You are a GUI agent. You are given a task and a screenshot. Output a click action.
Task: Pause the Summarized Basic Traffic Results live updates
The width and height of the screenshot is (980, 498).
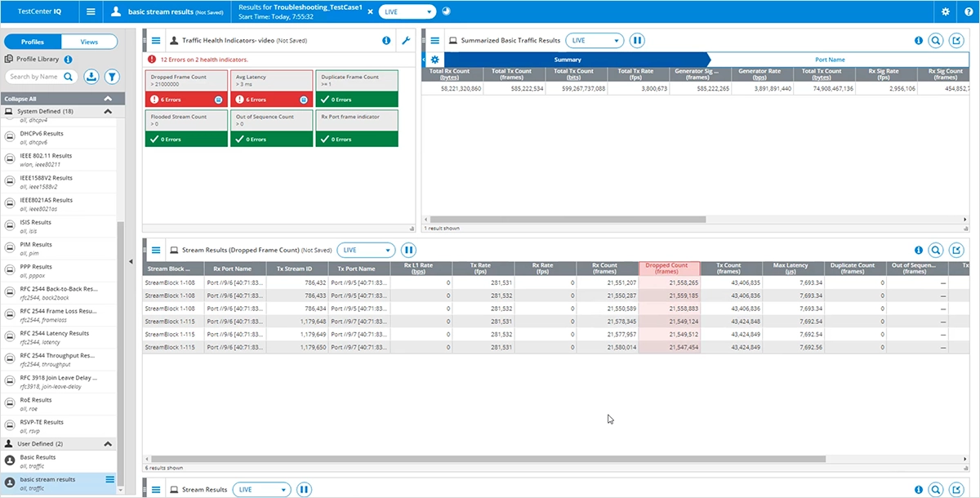(637, 41)
